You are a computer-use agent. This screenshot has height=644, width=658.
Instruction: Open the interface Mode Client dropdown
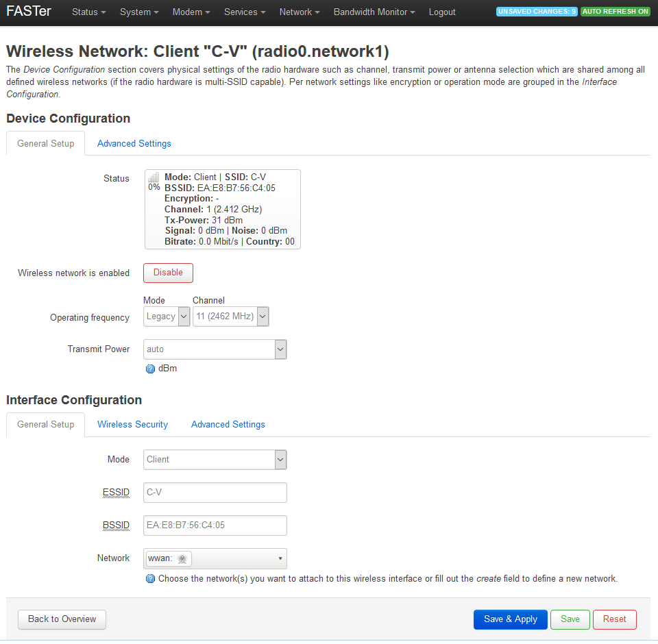coord(215,460)
